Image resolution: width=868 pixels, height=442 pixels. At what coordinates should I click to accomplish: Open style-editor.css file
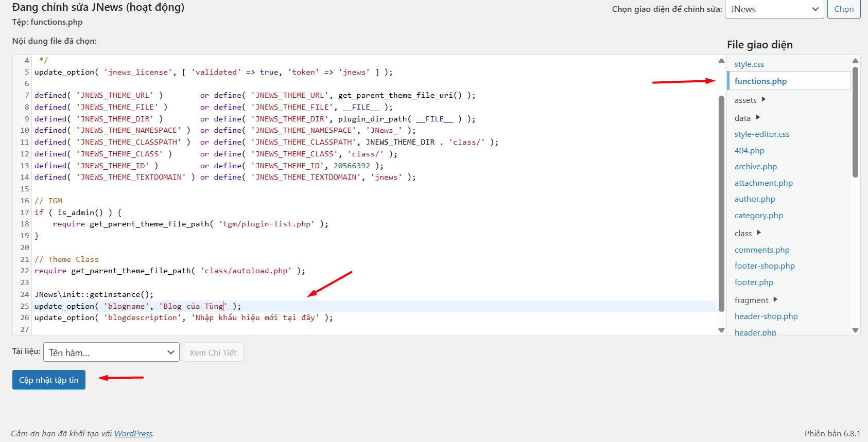coord(762,134)
